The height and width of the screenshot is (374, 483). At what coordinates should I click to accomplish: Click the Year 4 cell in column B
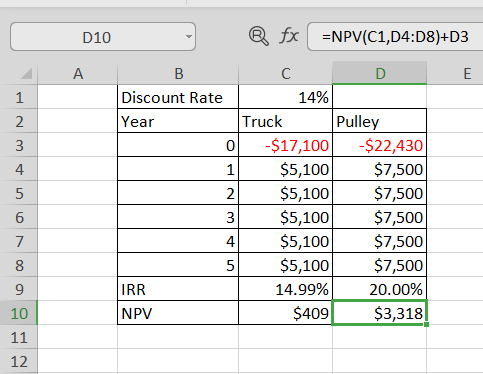pos(178,241)
